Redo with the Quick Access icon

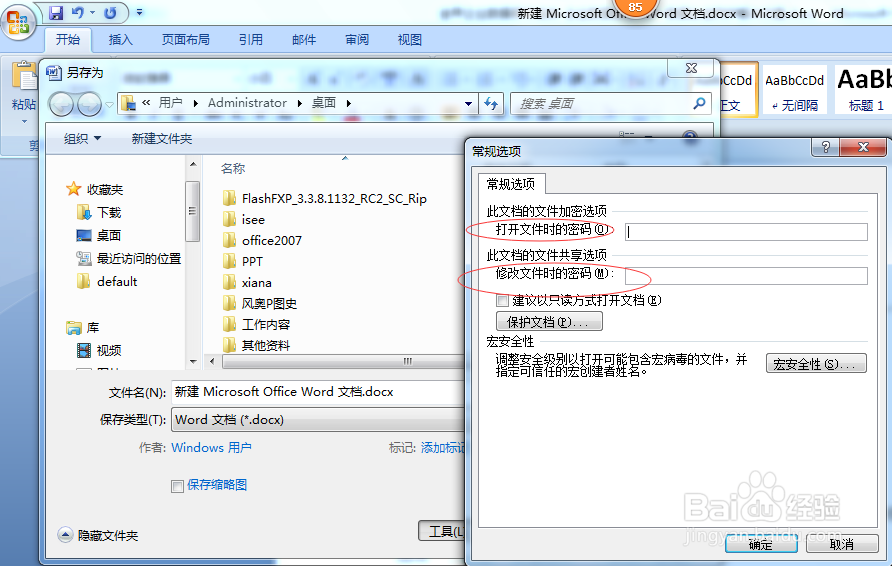click(x=110, y=13)
